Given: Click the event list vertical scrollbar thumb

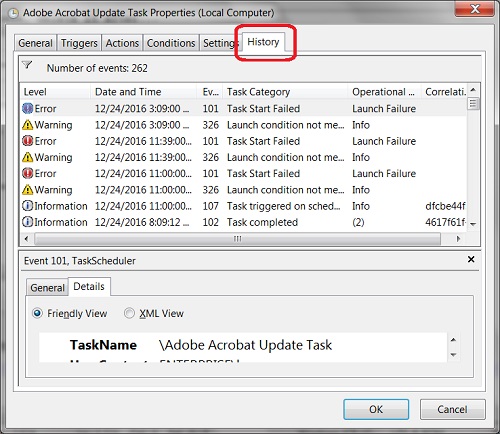Looking at the screenshot, I should [473, 104].
